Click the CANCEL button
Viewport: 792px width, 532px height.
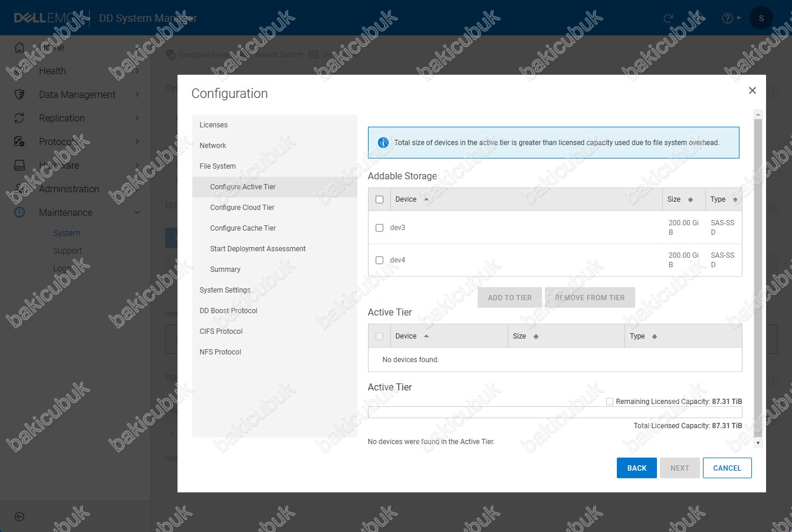point(727,468)
